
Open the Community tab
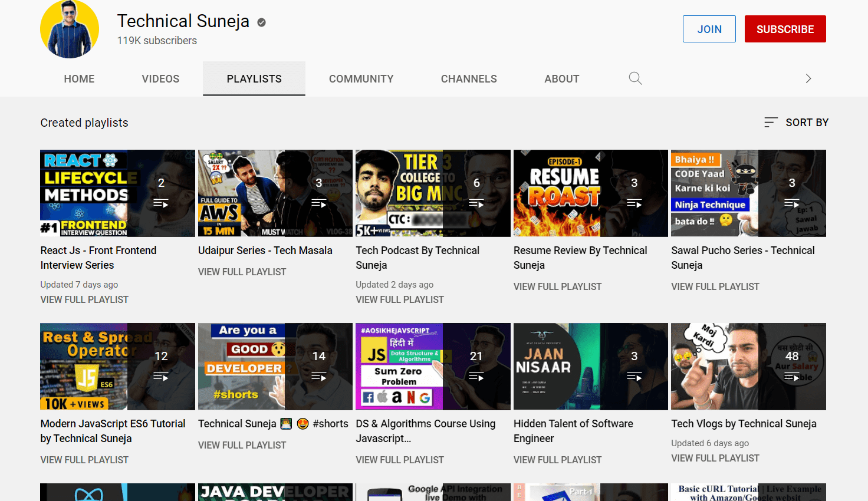(x=361, y=79)
